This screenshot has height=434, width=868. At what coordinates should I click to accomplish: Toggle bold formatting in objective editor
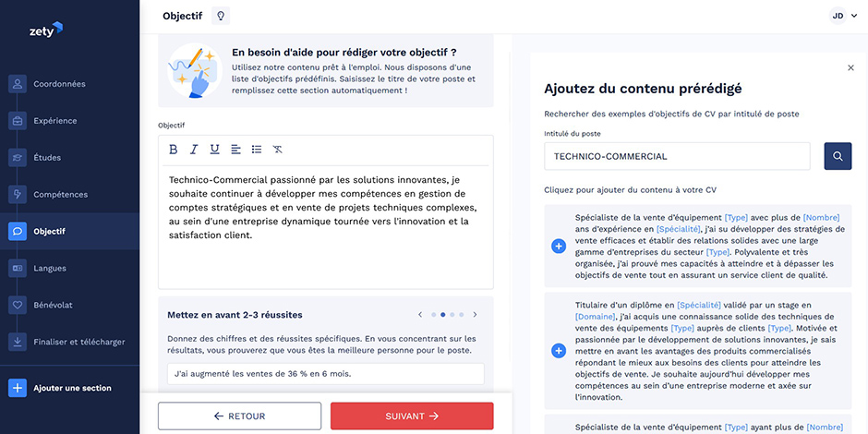(x=174, y=150)
